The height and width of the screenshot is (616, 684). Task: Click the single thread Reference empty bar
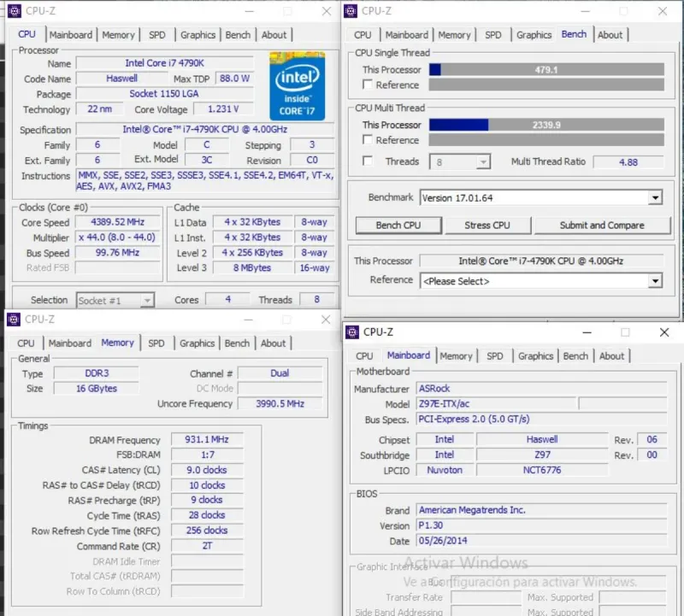click(546, 85)
